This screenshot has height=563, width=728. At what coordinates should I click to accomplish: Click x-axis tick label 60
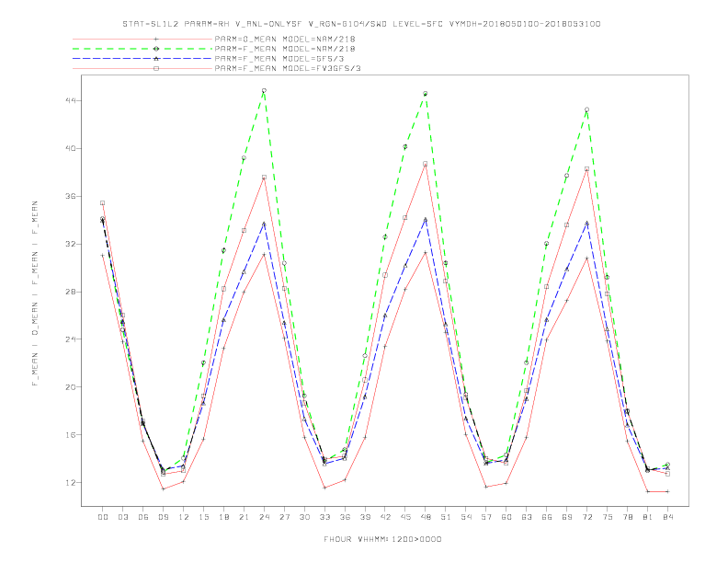click(x=506, y=517)
